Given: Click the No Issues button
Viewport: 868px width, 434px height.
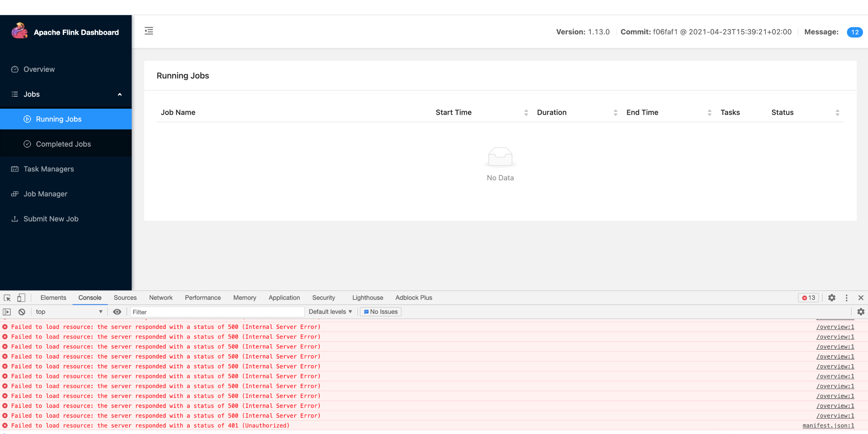Looking at the screenshot, I should 381,312.
